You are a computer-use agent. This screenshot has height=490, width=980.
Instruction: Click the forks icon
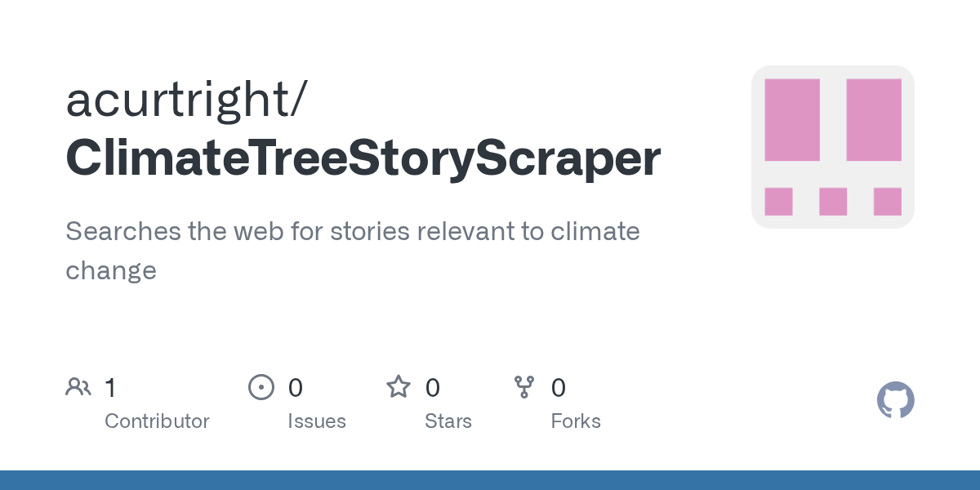(x=523, y=387)
